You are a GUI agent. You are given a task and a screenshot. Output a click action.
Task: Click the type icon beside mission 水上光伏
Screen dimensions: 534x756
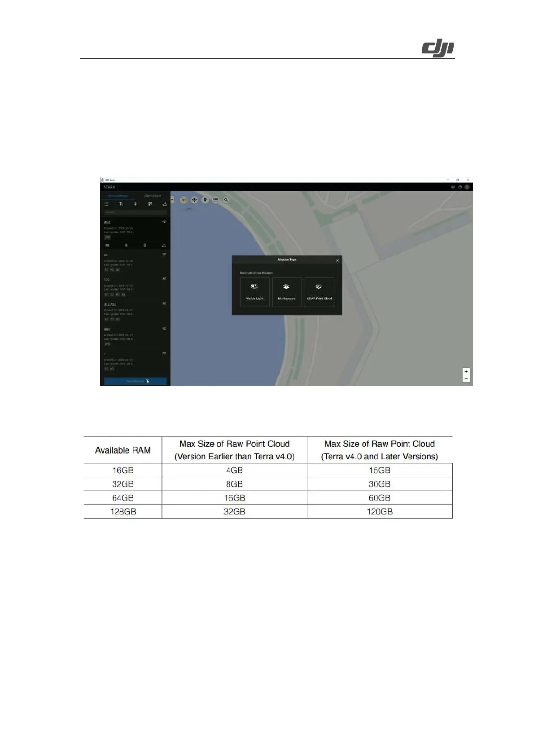(164, 303)
